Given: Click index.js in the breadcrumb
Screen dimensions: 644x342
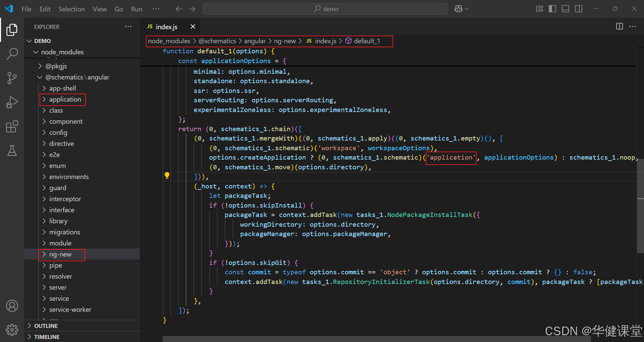Looking at the screenshot, I should click(325, 41).
